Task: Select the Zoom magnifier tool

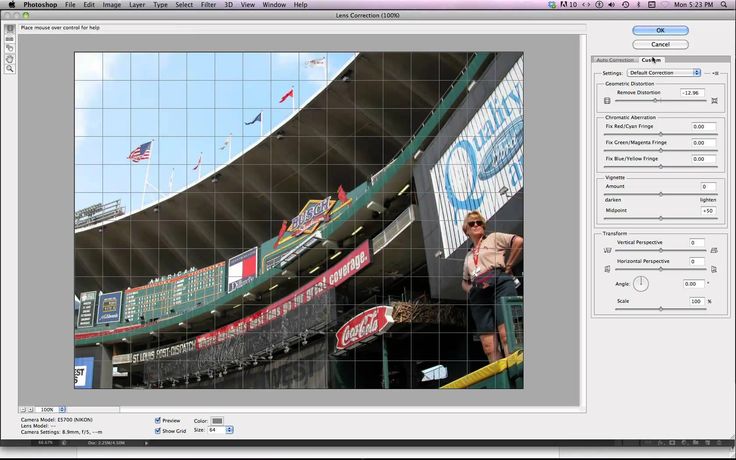Action: (9, 69)
